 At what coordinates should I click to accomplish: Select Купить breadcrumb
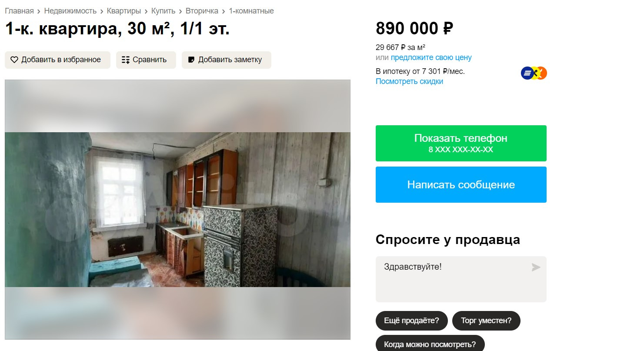tap(163, 11)
